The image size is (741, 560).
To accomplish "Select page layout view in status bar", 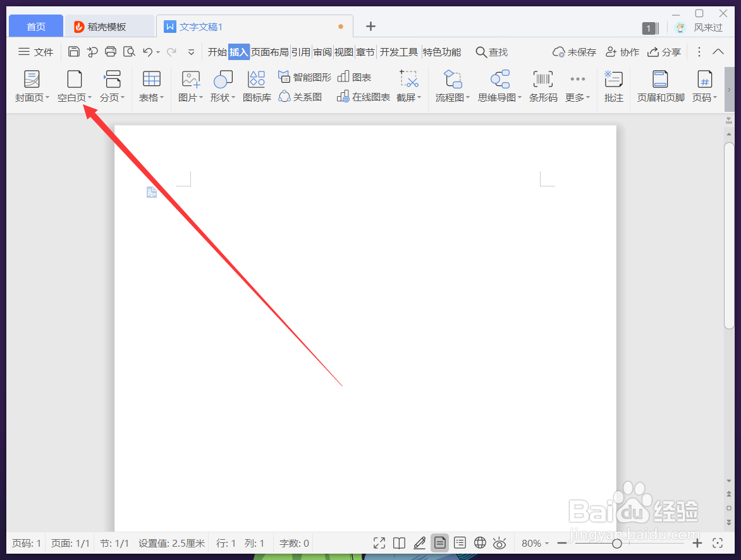I will point(439,543).
